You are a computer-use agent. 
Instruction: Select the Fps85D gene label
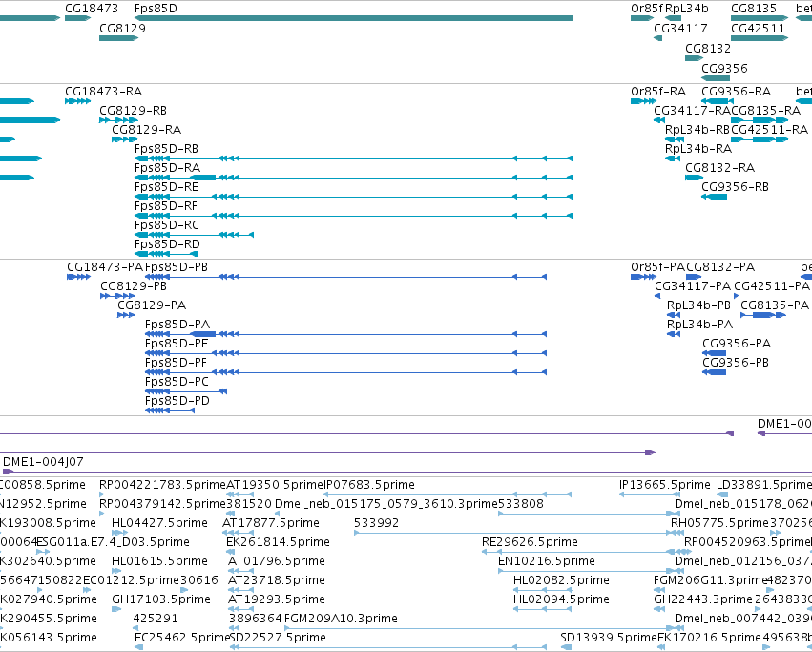156,9
